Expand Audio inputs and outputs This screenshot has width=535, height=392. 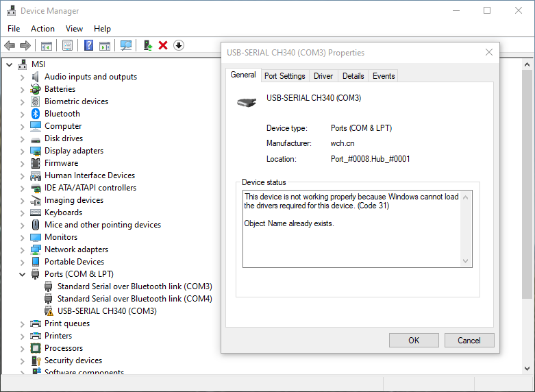pyautogui.click(x=22, y=77)
